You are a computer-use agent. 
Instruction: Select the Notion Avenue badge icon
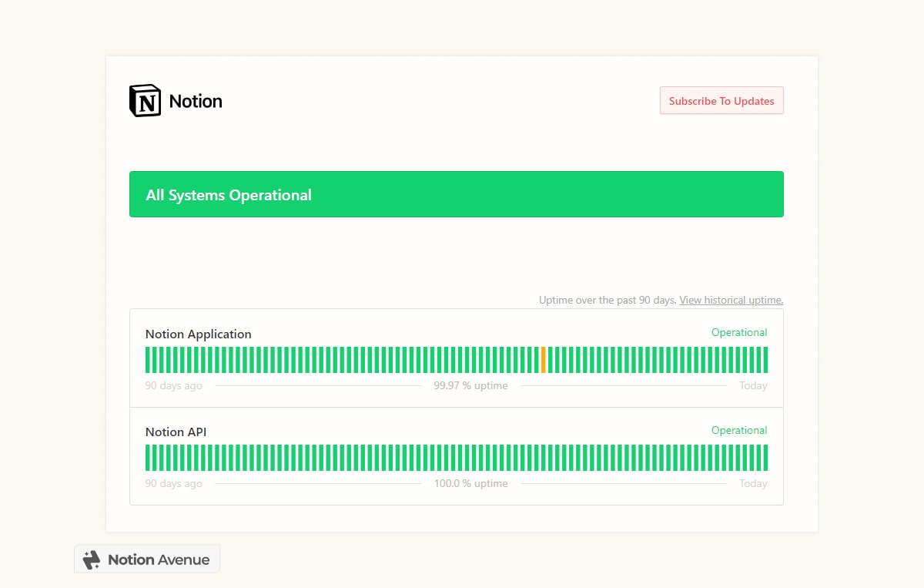92,559
